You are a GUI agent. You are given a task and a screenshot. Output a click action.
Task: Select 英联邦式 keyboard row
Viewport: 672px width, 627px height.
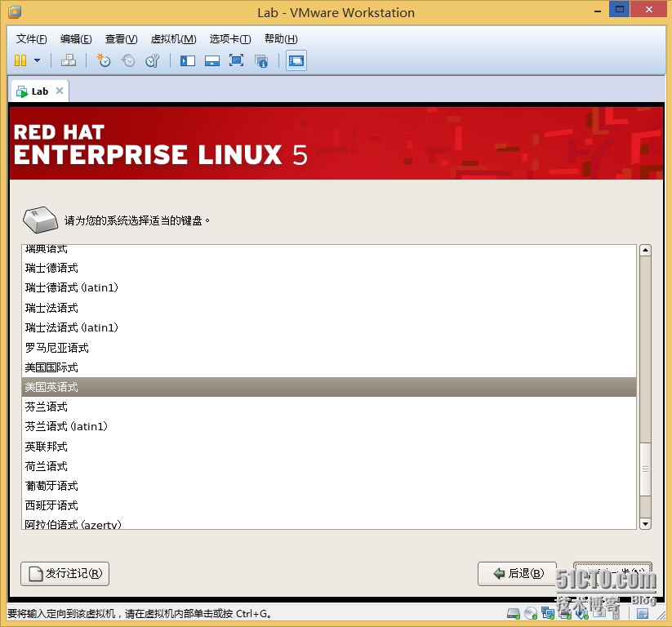(x=329, y=447)
